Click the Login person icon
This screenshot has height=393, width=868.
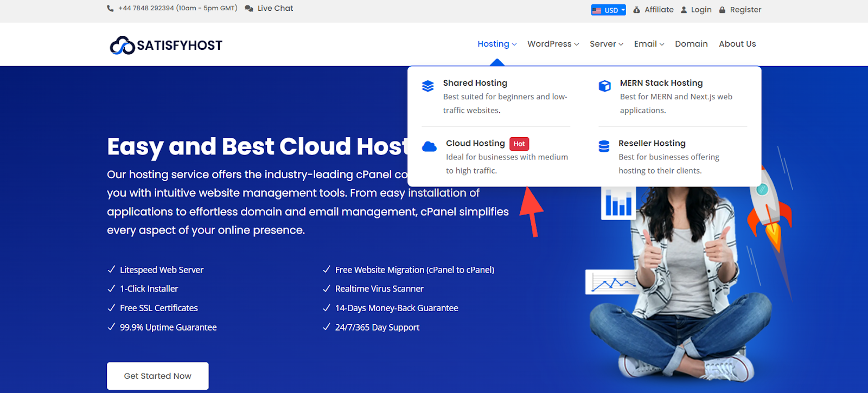(684, 10)
